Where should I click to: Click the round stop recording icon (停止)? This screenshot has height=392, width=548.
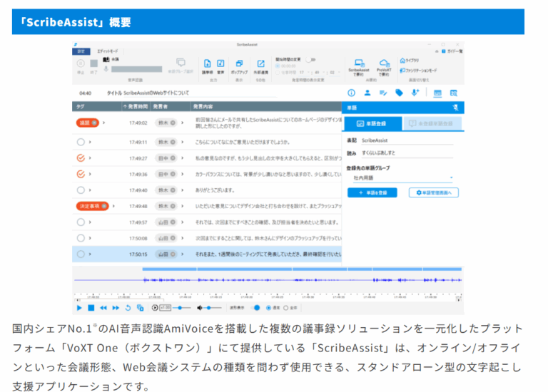(81, 63)
